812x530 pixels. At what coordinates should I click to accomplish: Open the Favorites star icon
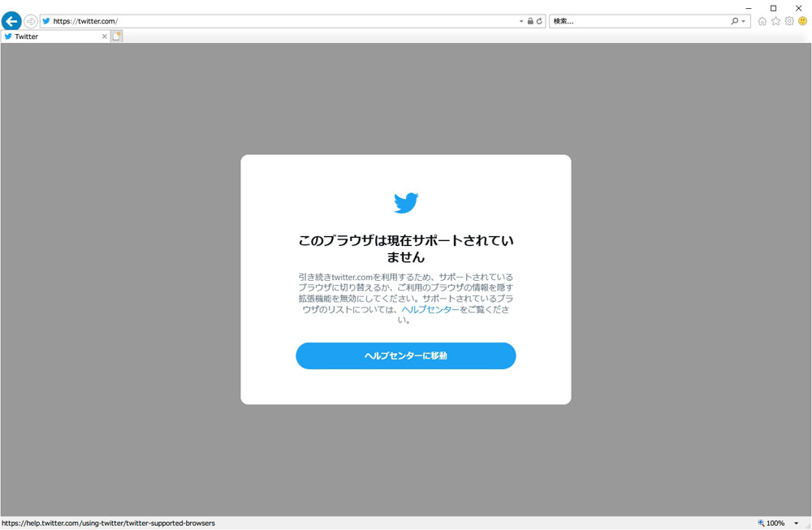(775, 21)
